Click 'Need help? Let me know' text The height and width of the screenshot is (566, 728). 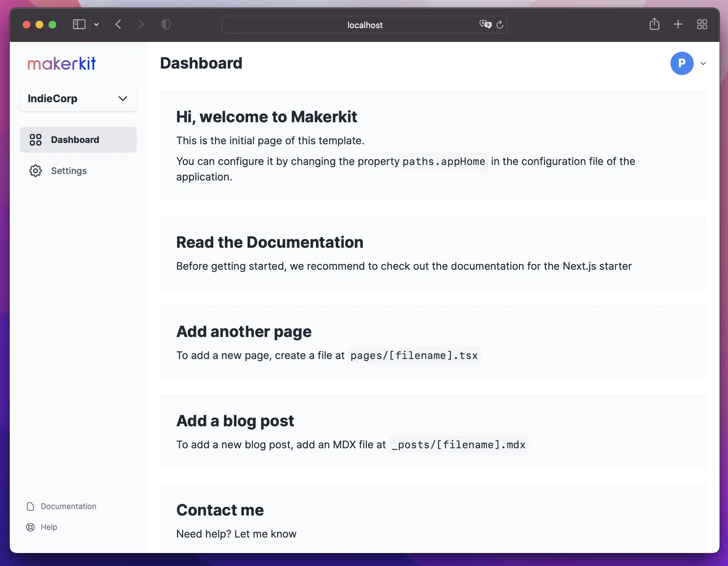click(236, 534)
